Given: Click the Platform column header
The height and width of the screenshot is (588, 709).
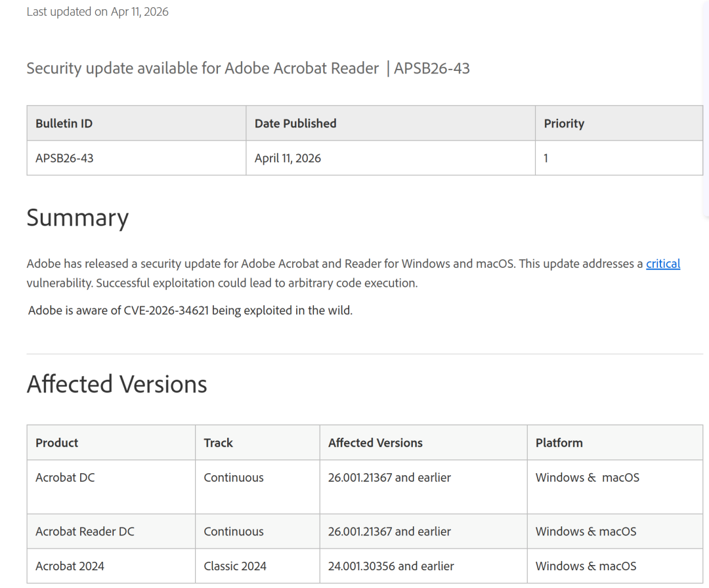Looking at the screenshot, I should pos(559,443).
